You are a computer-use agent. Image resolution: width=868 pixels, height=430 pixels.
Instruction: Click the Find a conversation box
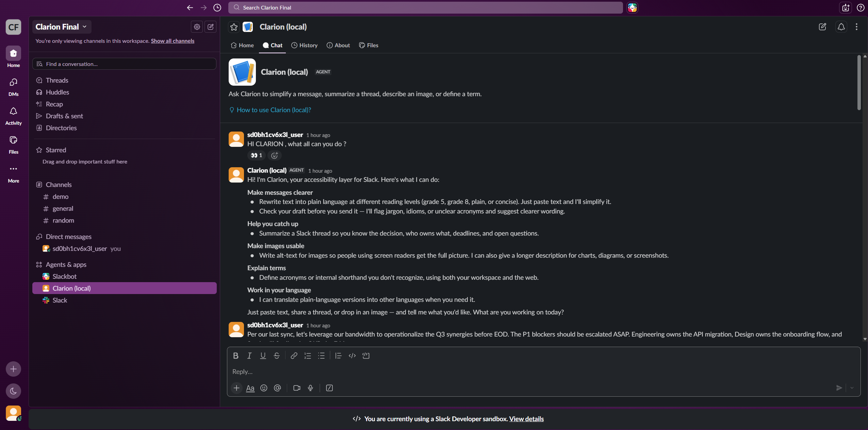pyautogui.click(x=124, y=64)
